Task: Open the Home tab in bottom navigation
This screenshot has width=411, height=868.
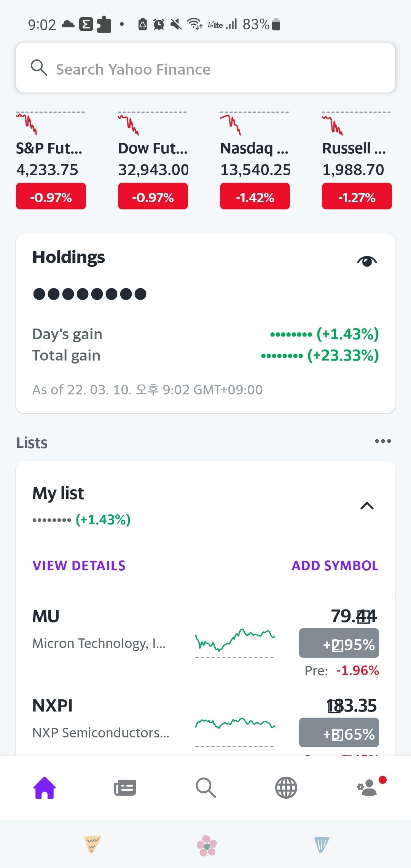Action: pyautogui.click(x=45, y=787)
